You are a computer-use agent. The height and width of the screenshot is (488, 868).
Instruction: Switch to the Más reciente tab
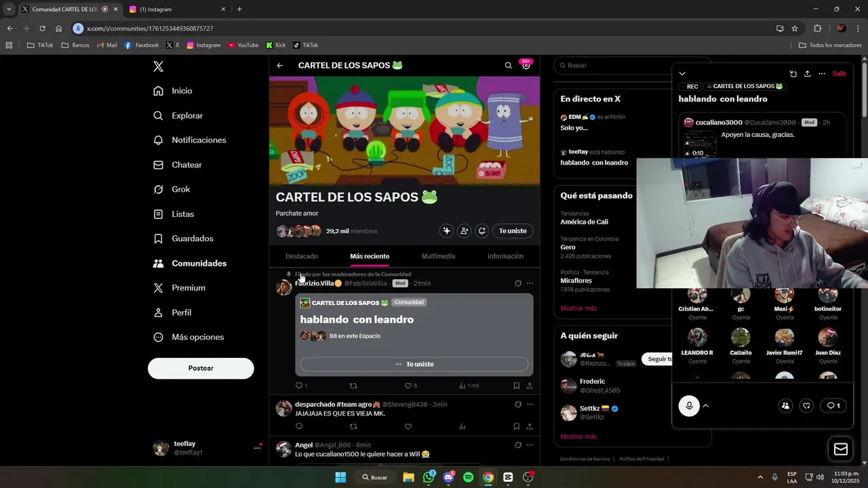(x=370, y=256)
